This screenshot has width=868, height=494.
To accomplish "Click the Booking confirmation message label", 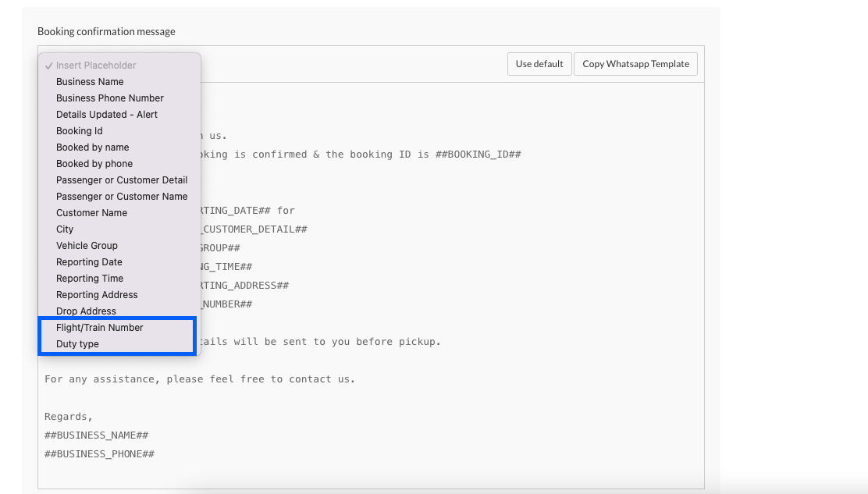I will click(x=106, y=31).
